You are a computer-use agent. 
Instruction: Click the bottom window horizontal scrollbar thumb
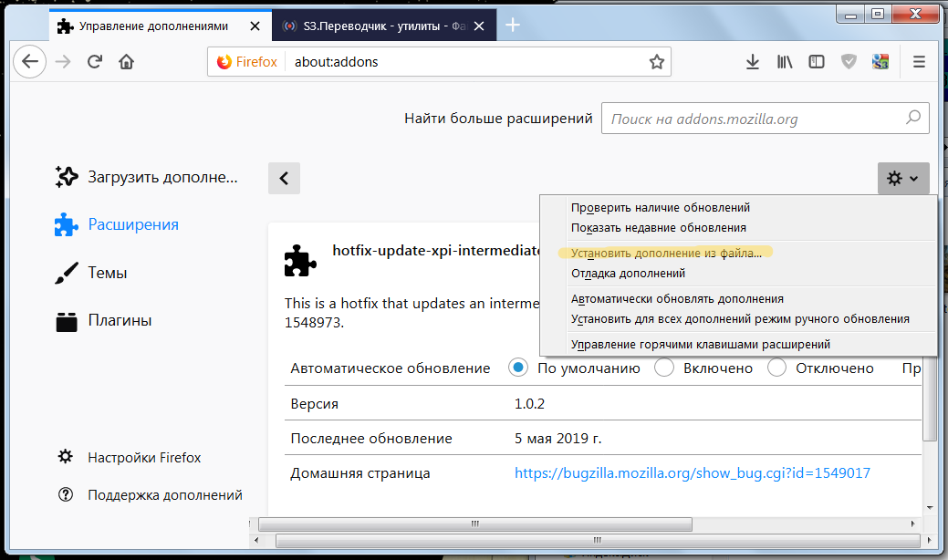pyautogui.click(x=598, y=540)
